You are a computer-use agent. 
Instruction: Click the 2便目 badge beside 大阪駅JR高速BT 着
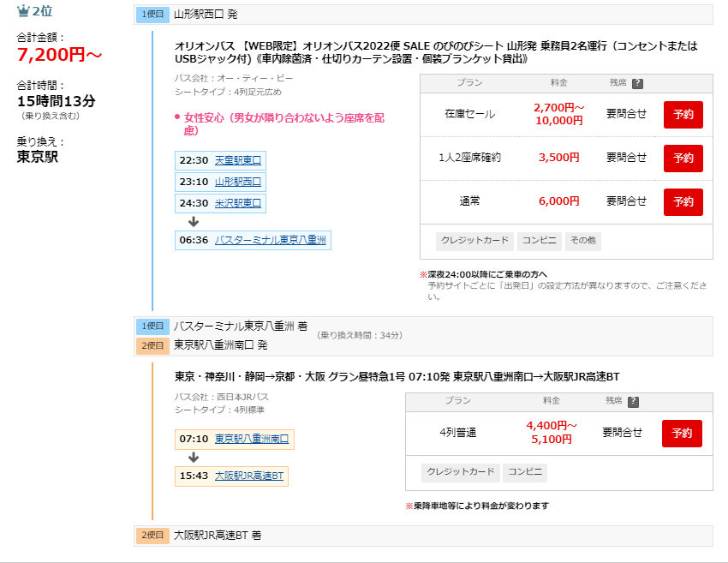click(152, 536)
